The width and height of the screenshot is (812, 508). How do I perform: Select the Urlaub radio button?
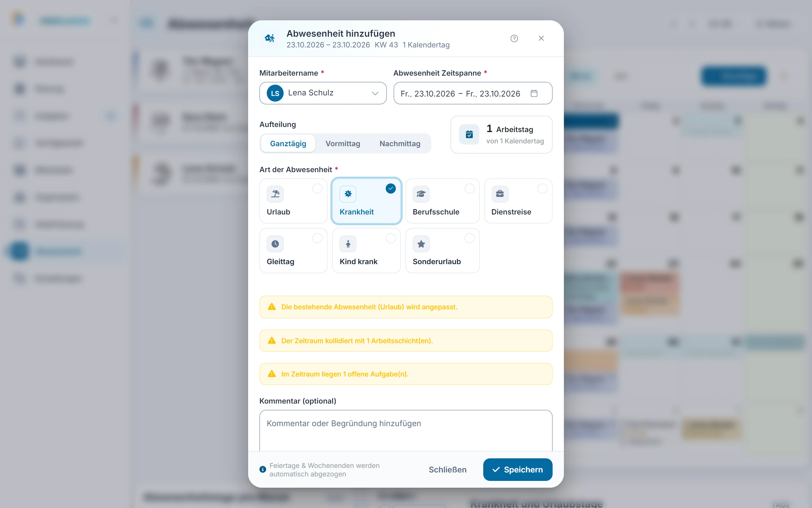[x=317, y=189]
